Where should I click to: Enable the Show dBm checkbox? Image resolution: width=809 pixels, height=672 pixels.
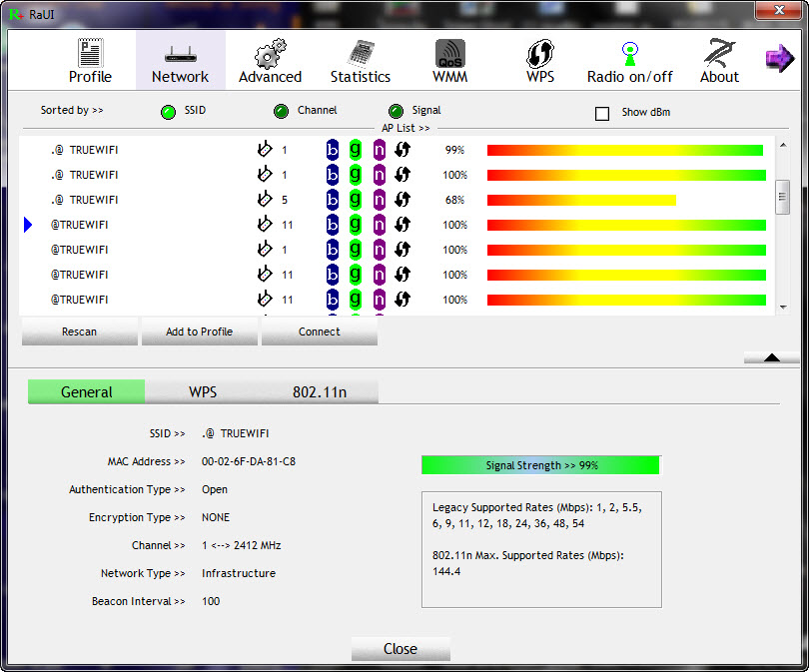602,114
